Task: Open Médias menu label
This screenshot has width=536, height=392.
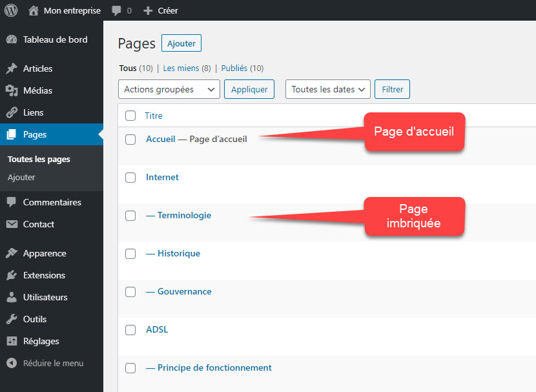Action: (x=37, y=90)
